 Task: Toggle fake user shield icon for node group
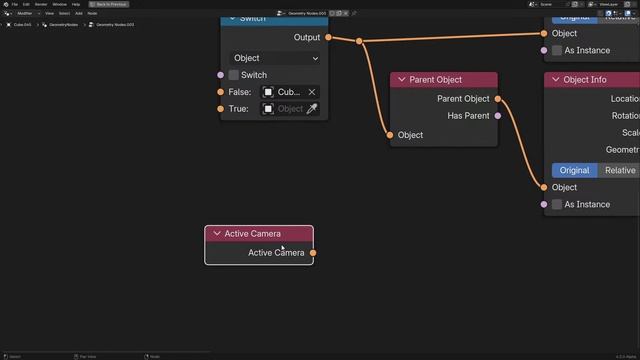tap(332, 13)
